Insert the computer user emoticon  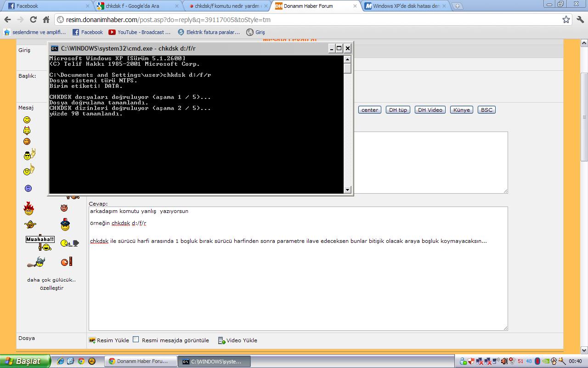[x=69, y=243]
